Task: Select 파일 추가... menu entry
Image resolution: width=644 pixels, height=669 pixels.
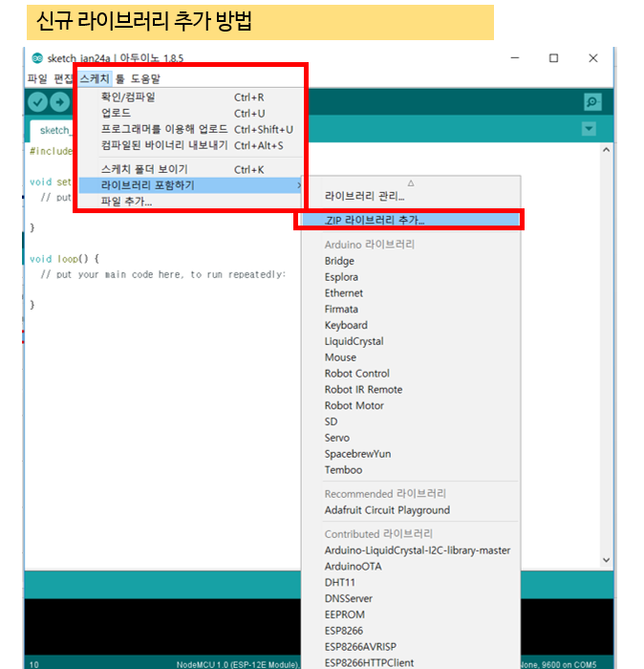Action: (x=191, y=202)
